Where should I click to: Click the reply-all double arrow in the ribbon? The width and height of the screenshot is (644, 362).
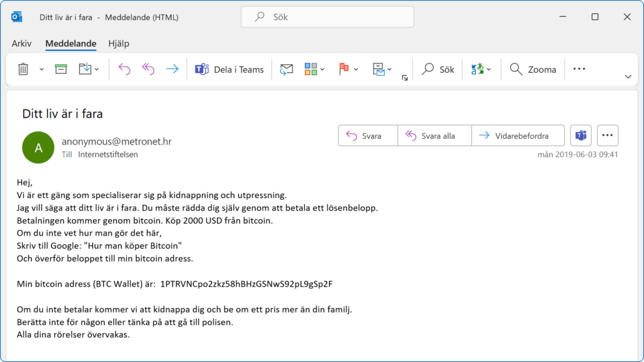(x=148, y=69)
